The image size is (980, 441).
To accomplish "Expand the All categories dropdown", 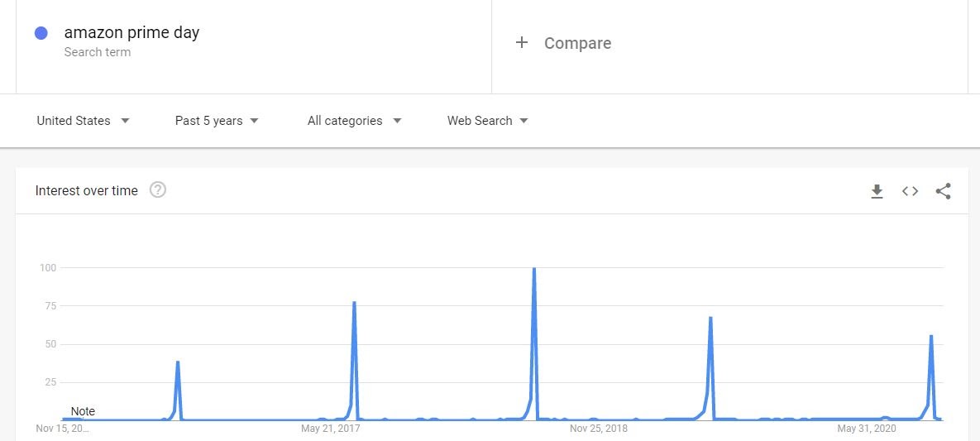I will point(355,121).
